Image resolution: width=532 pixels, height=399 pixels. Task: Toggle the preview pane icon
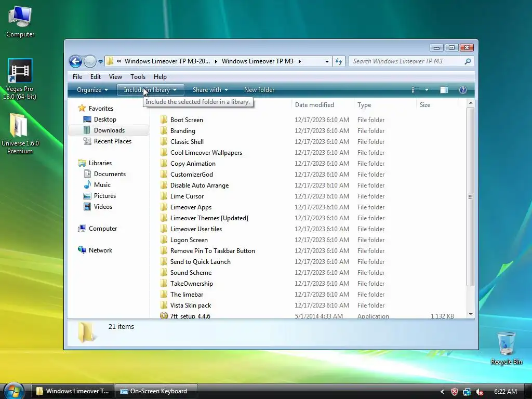444,90
